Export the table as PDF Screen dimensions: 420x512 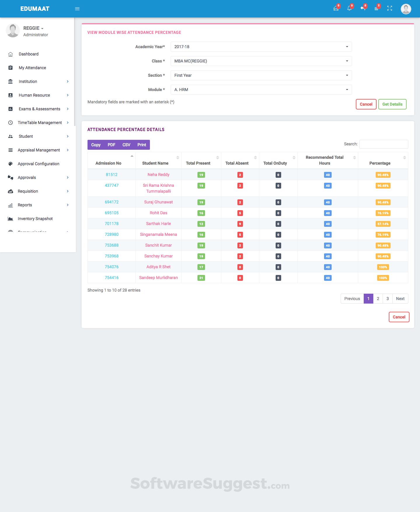tap(111, 145)
